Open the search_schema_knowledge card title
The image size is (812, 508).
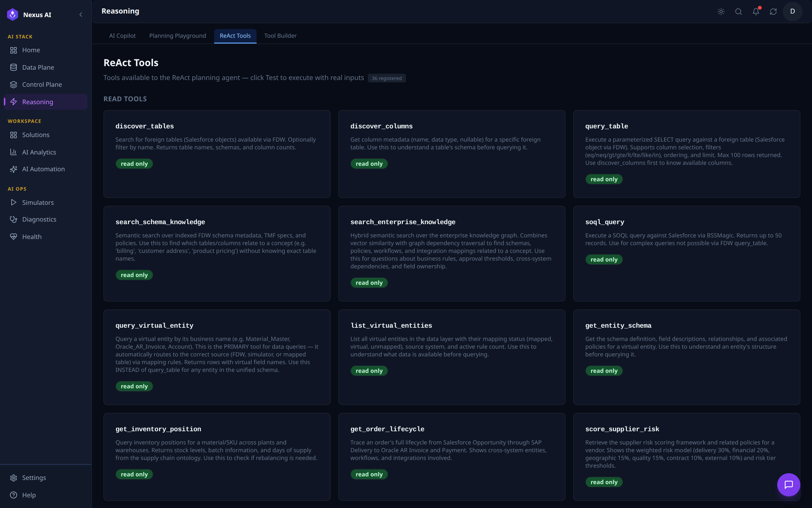160,222
